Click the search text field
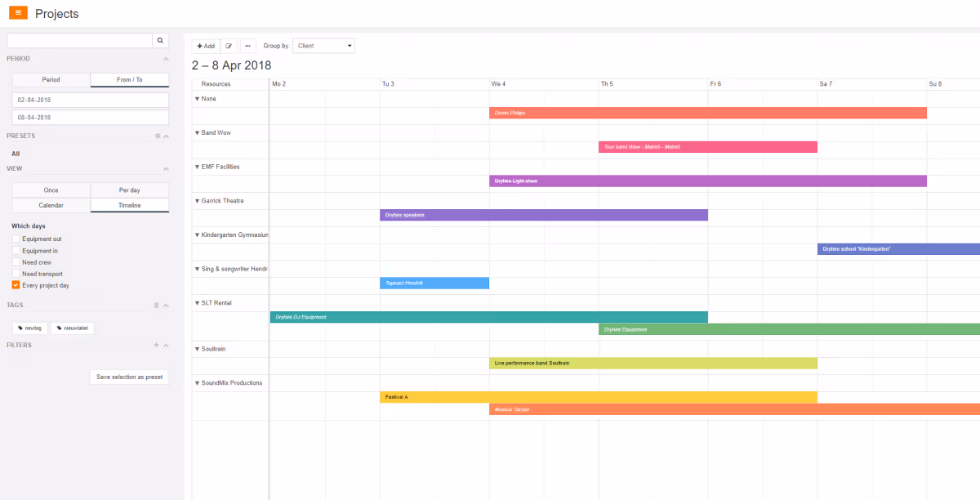This screenshot has height=500, width=980. 79,40
